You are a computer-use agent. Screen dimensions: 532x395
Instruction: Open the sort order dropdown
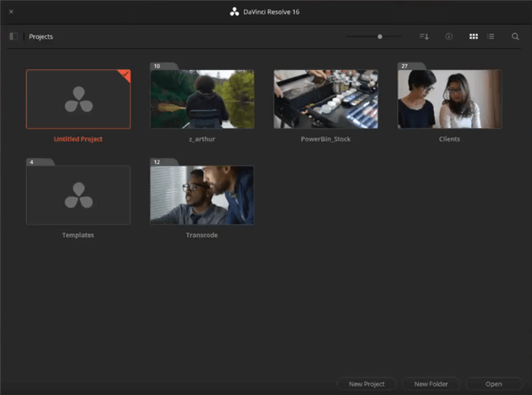[424, 36]
